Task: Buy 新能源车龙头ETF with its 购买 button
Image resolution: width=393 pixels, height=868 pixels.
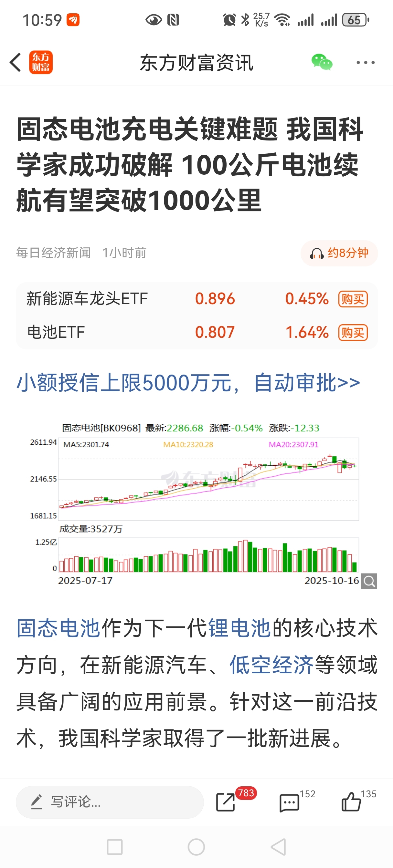Action: click(353, 299)
